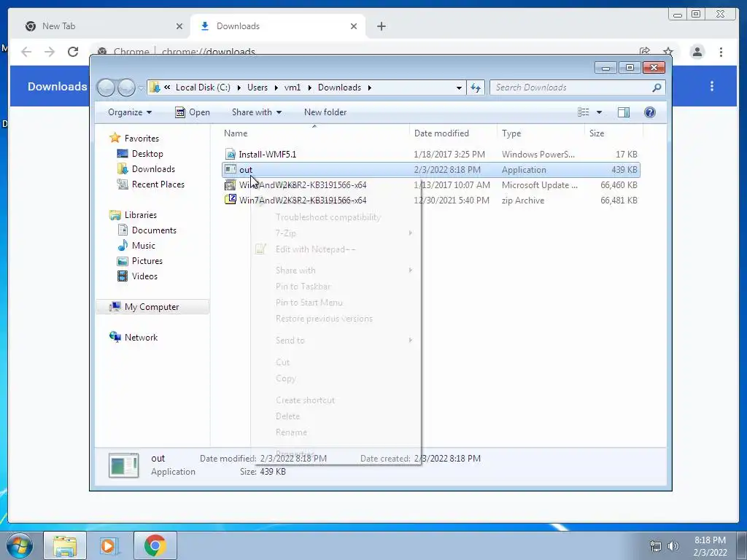Open the Organize menu

130,112
